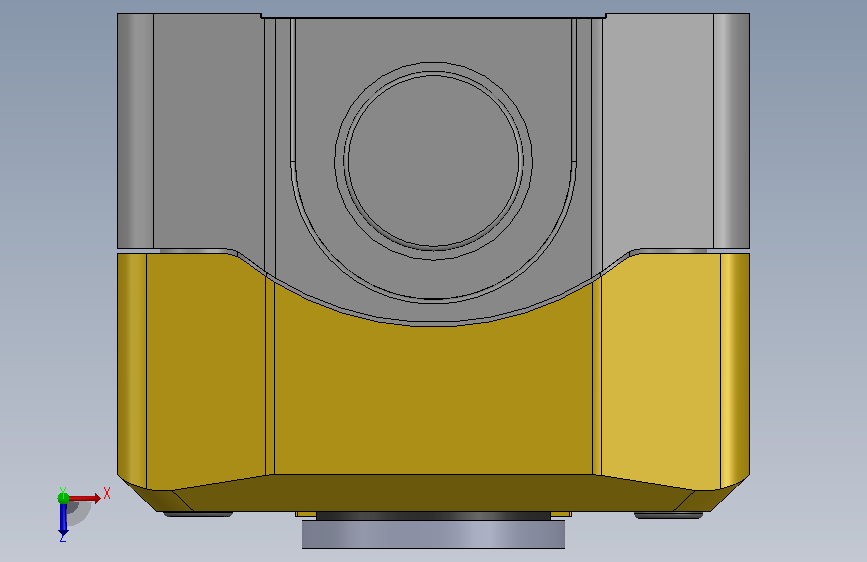Screen dimensions: 867x562
Task: Select the round gray flange under the model
Action: click(x=434, y=534)
